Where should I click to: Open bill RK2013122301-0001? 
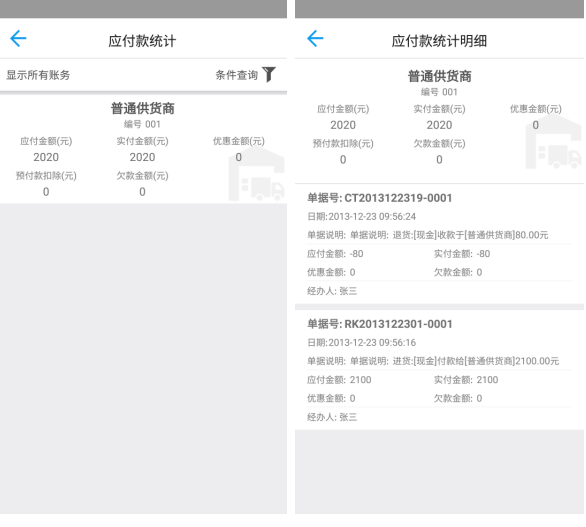point(440,370)
